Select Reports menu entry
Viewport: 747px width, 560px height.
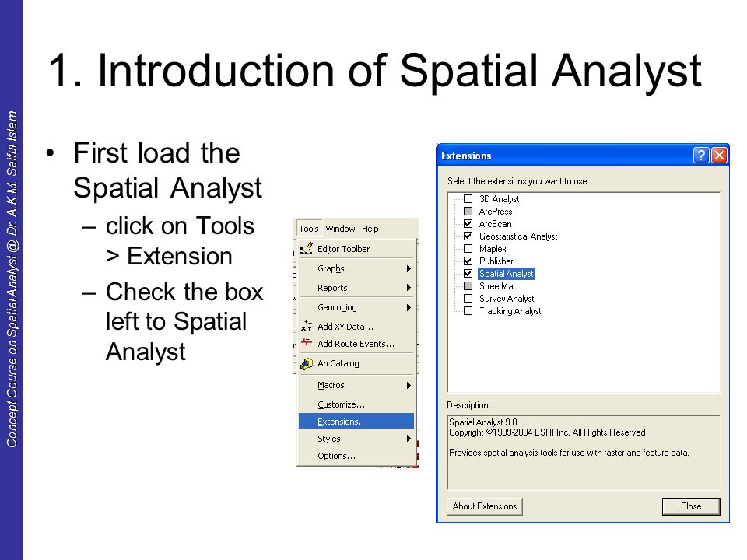coord(356,288)
